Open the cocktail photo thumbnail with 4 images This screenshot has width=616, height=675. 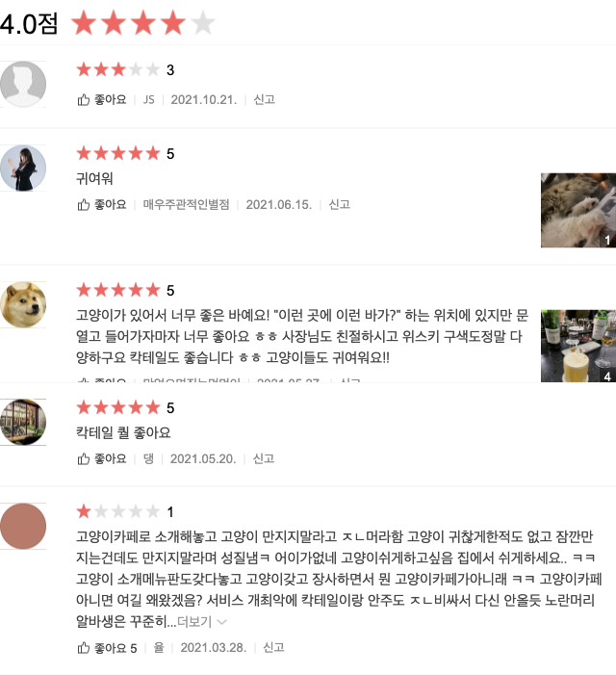578,346
